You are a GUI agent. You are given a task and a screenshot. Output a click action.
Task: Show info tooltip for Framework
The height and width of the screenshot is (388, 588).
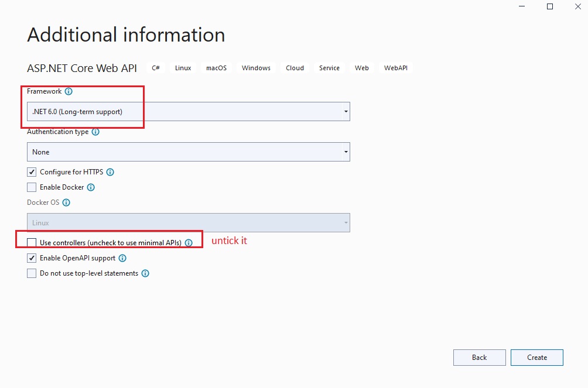(69, 91)
